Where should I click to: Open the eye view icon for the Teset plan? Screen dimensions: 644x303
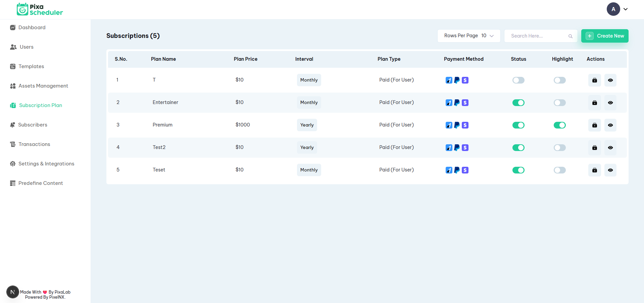[x=610, y=170]
